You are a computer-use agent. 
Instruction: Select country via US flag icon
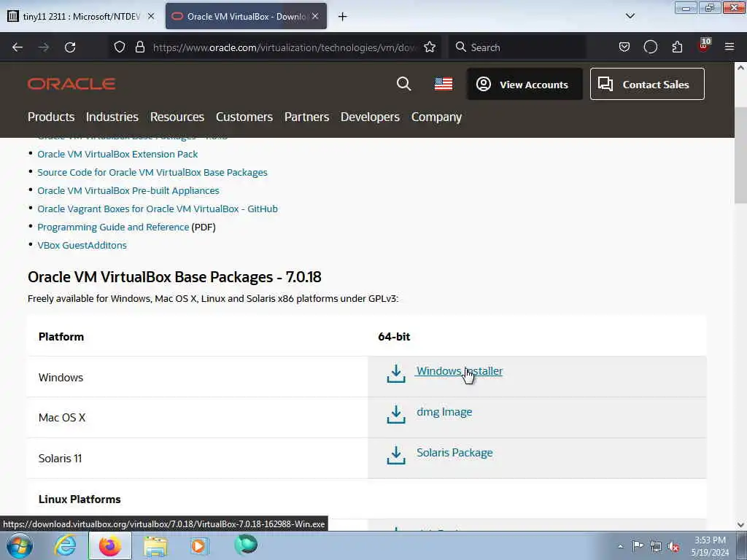[x=444, y=84]
